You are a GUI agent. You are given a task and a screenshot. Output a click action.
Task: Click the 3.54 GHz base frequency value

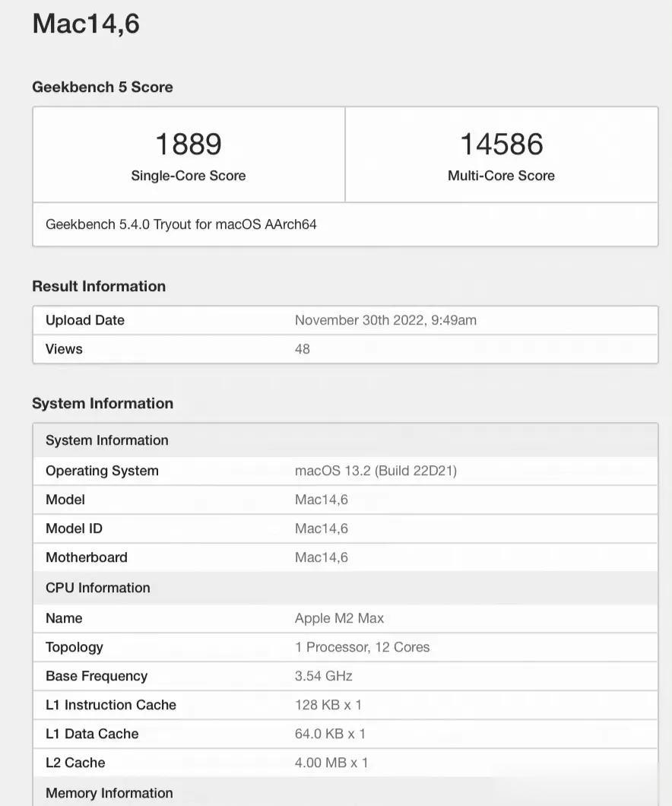point(323,676)
